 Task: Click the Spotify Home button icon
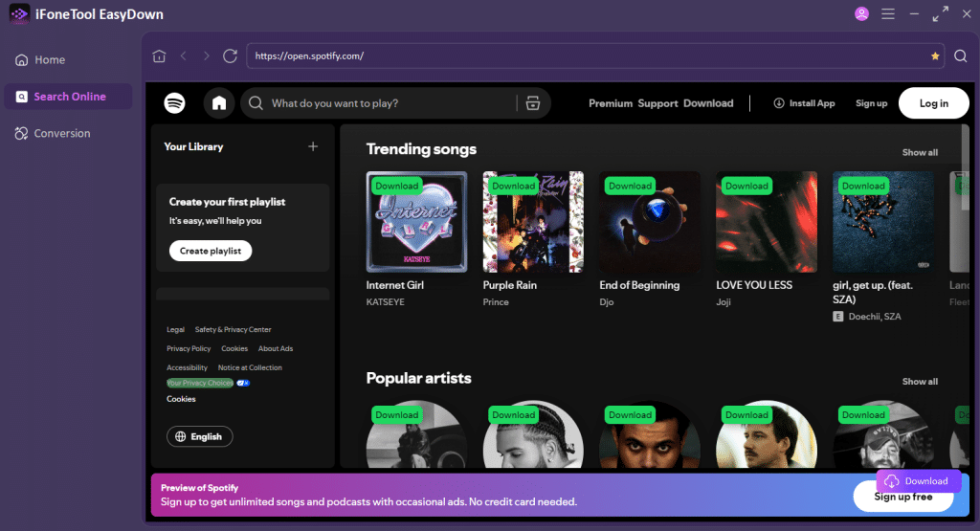[x=219, y=103]
